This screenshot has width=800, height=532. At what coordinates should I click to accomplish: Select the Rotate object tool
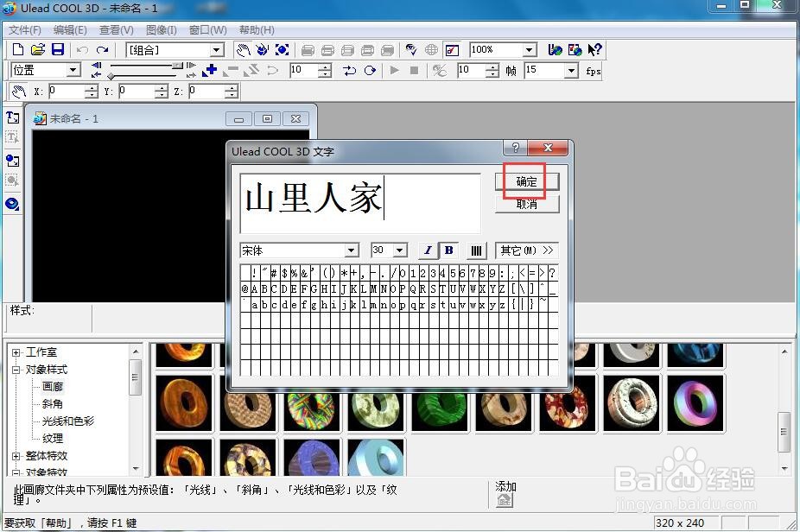pos(263,50)
